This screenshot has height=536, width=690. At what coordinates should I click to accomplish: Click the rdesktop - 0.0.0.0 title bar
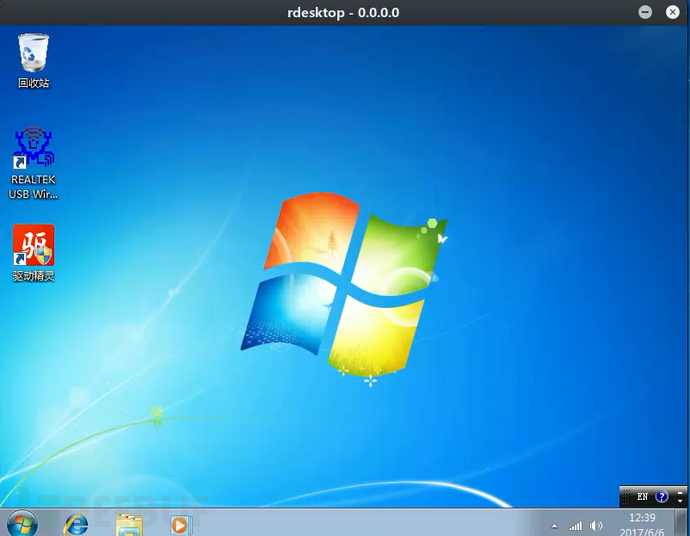(x=343, y=12)
